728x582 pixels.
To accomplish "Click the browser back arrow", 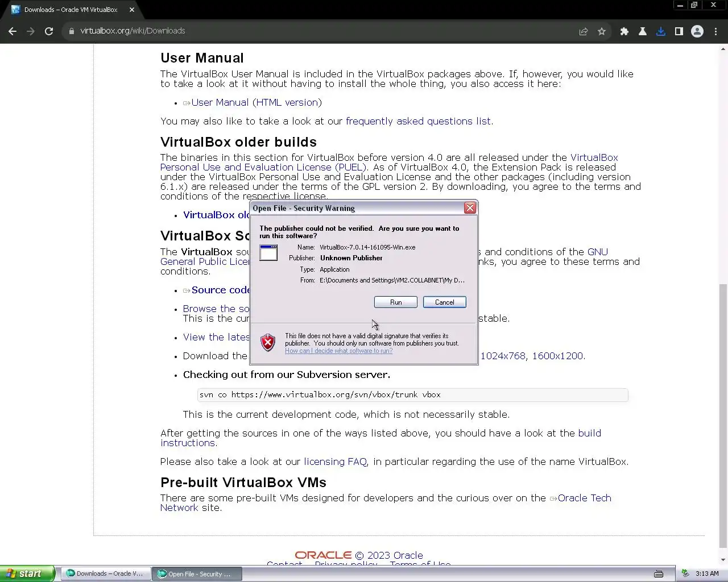I will click(x=13, y=31).
